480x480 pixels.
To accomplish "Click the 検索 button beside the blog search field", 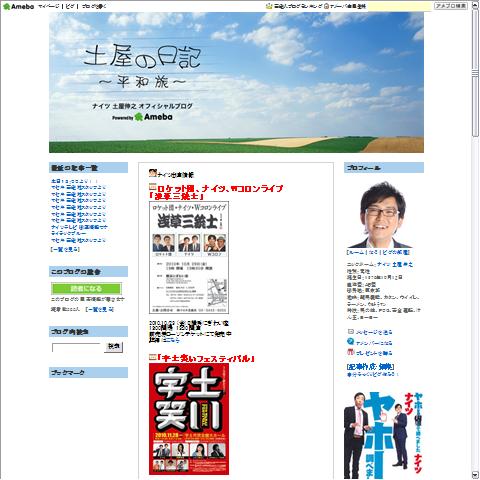I will pyautogui.click(x=114, y=347).
